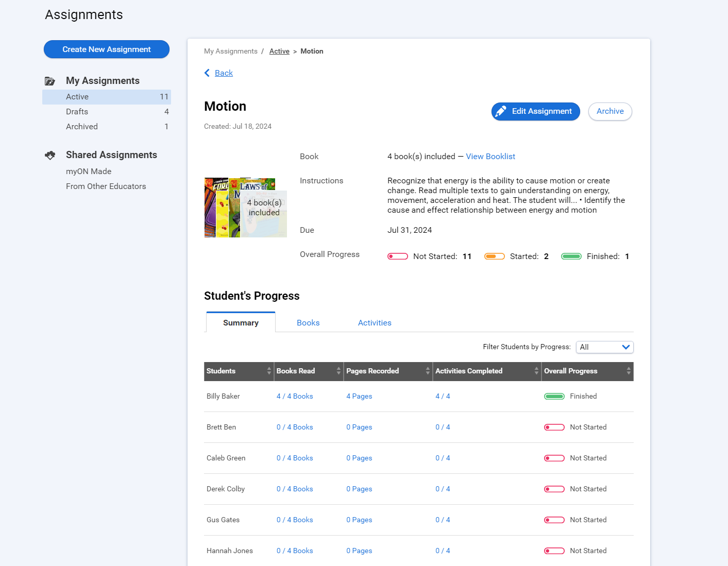Open From Other Educators section
Screen dimensions: 728x566
tap(106, 186)
